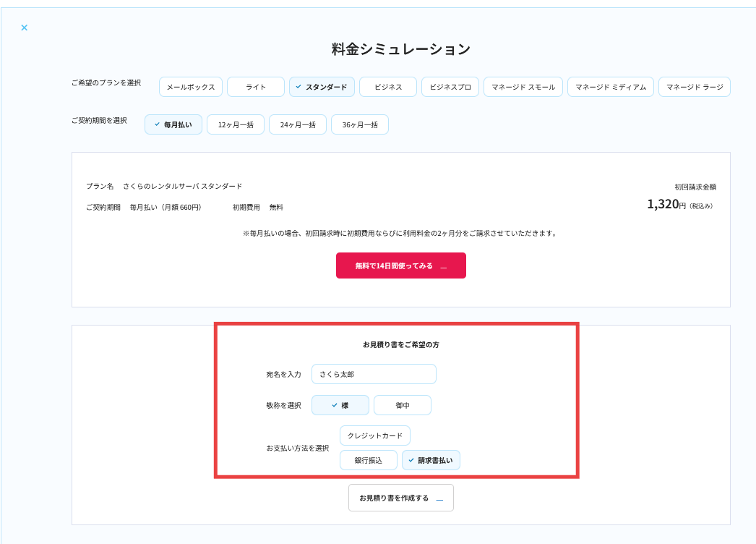
Task: Switch to the ビジネスプロ plan
Action: pyautogui.click(x=450, y=87)
